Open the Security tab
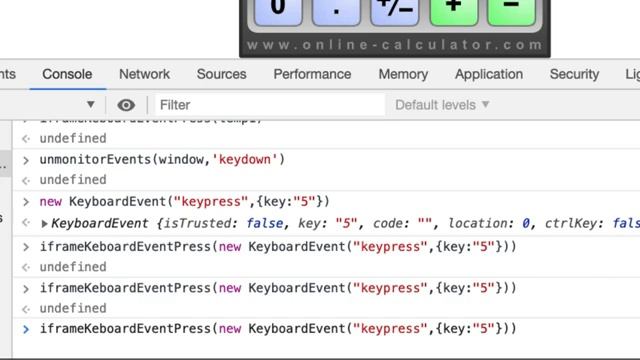Viewport: 640px width, 360px height. point(574,74)
